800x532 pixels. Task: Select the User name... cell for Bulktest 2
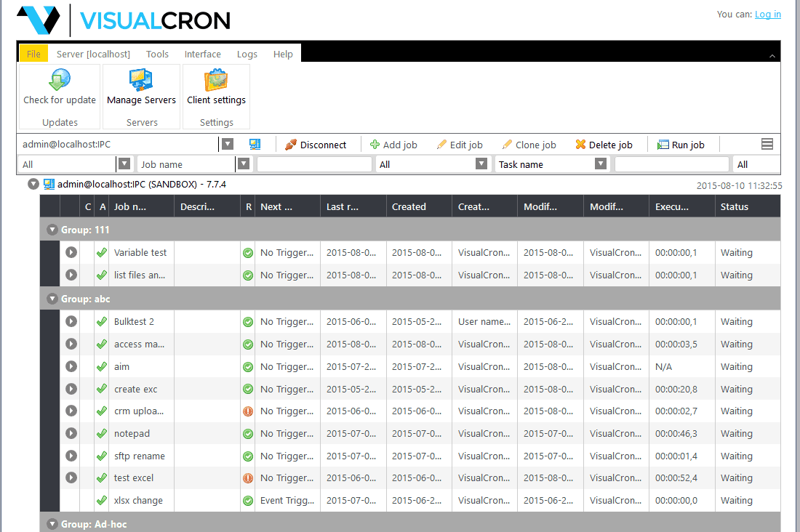(484, 321)
